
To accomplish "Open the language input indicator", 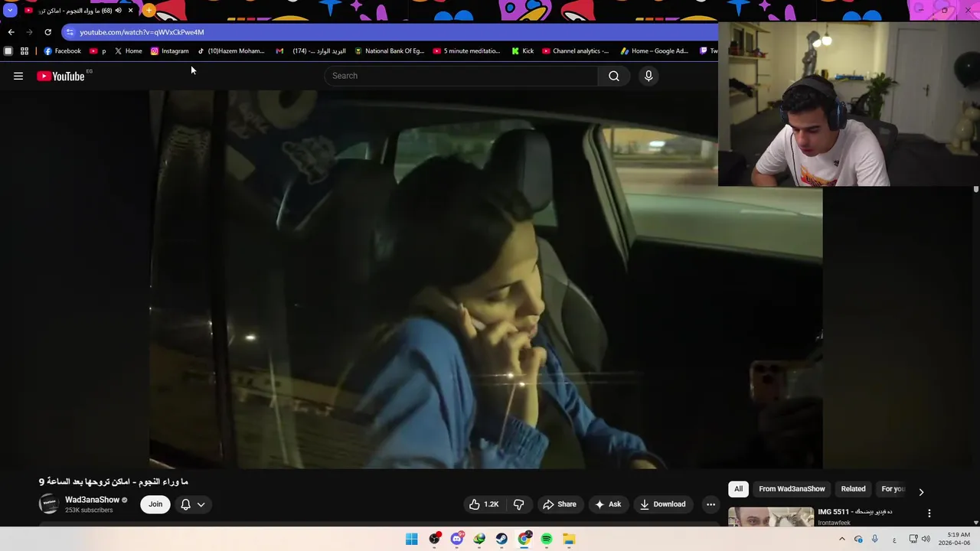I will 894,540.
